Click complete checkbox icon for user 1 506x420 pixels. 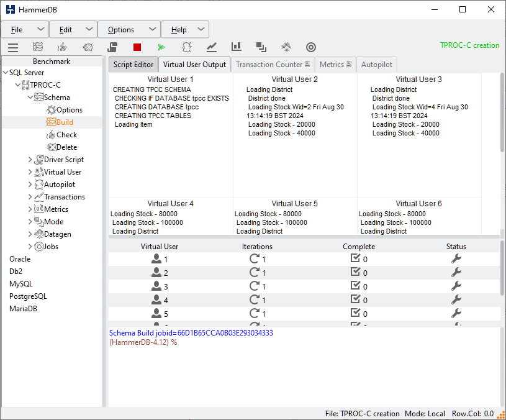click(x=355, y=258)
